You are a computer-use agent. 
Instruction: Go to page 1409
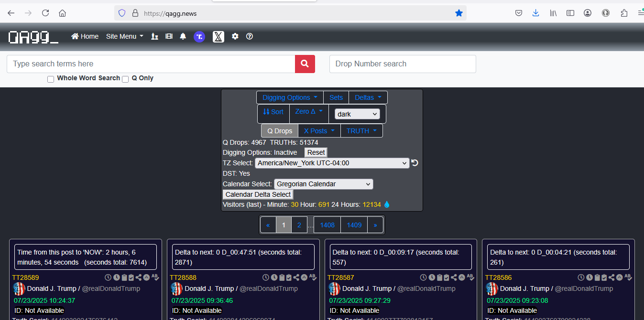coord(354,224)
